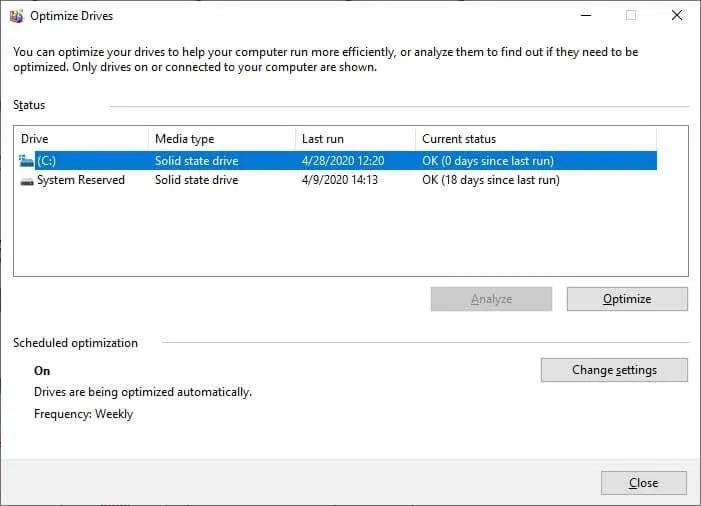Click the Close button at bottom
701x506 pixels.
pos(643,483)
